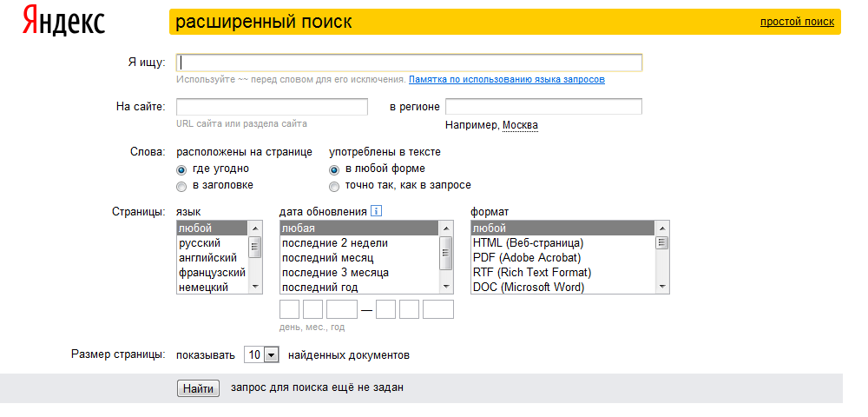This screenshot has width=868, height=417.
Task: Select the в заголовке radio button
Action: coord(181,186)
